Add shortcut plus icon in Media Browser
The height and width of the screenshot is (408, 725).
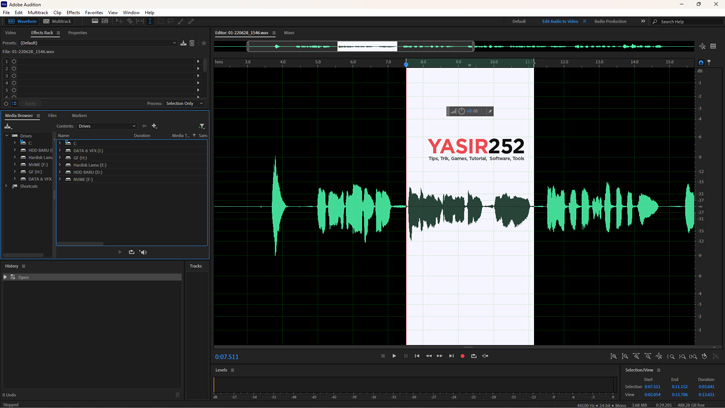[154, 126]
